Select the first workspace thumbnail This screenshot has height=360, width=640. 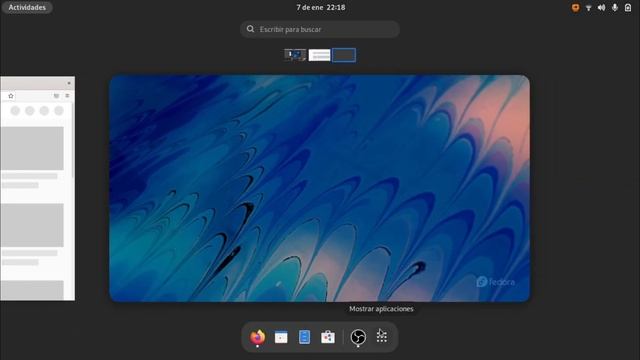click(295, 55)
